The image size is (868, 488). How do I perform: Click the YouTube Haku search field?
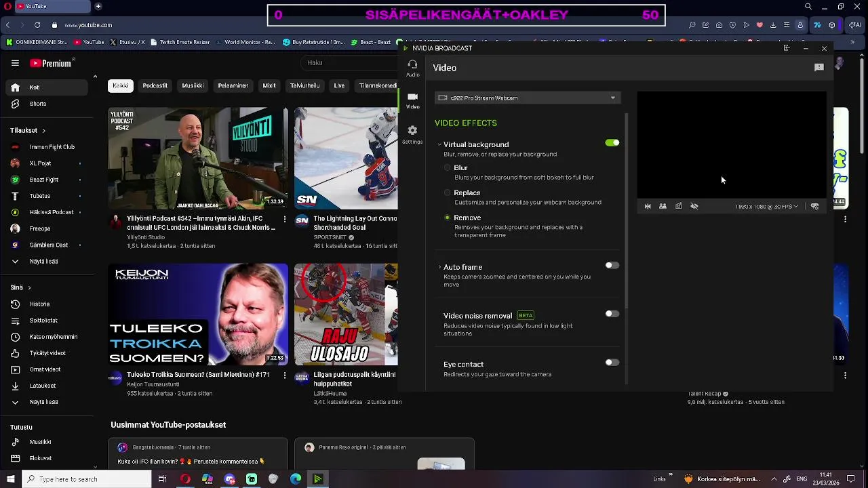[349, 63]
